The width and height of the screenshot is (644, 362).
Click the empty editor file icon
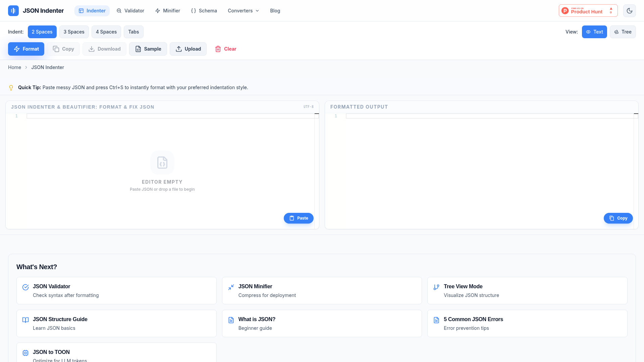(162, 163)
